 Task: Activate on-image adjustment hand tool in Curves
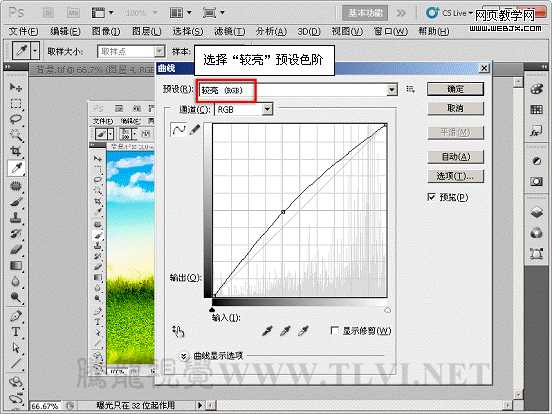(x=178, y=331)
